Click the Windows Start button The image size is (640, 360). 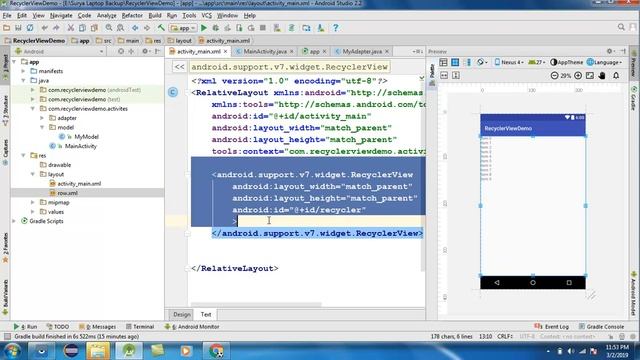click(12, 351)
